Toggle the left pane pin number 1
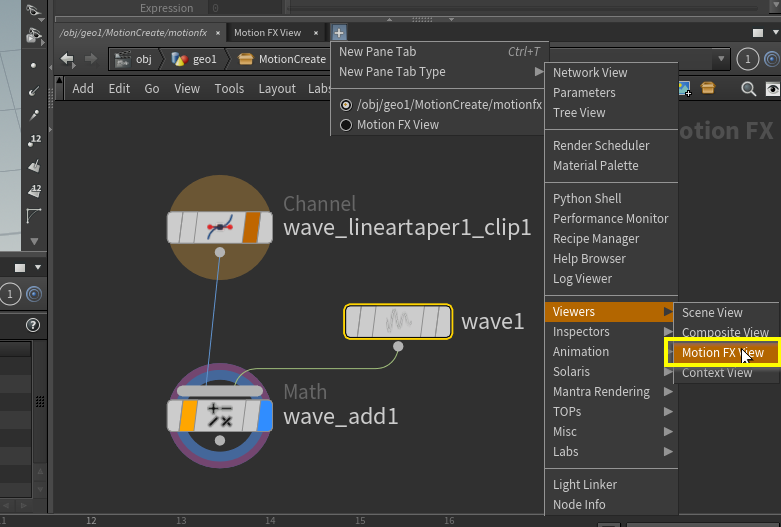 [x=9, y=294]
